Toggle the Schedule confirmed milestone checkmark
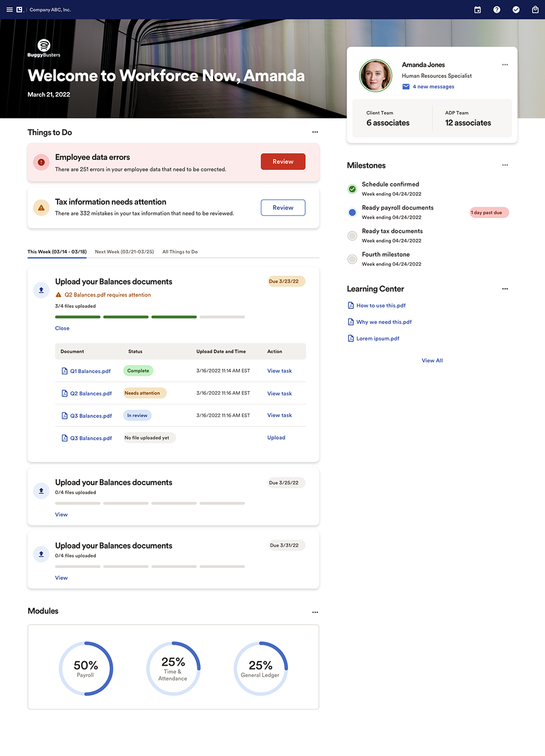 tap(352, 189)
